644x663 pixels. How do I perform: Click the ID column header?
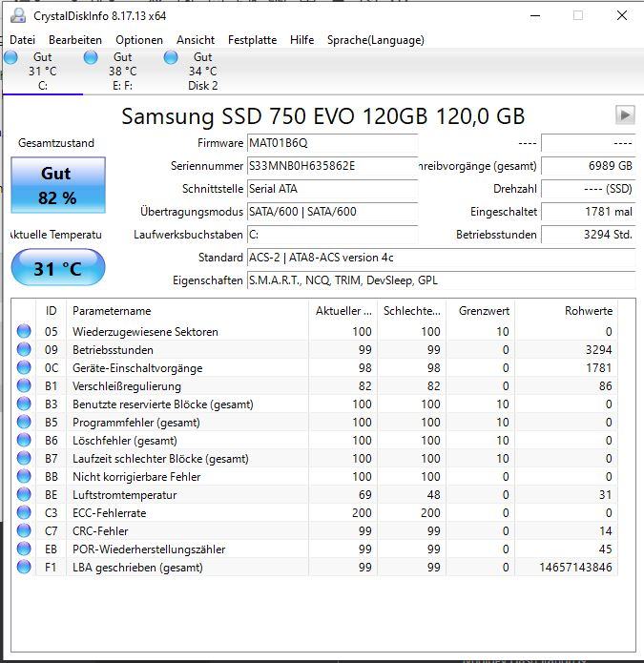pos(51,311)
